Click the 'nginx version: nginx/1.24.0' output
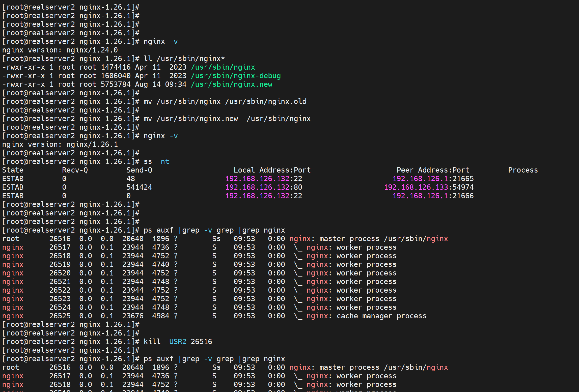 (60, 50)
